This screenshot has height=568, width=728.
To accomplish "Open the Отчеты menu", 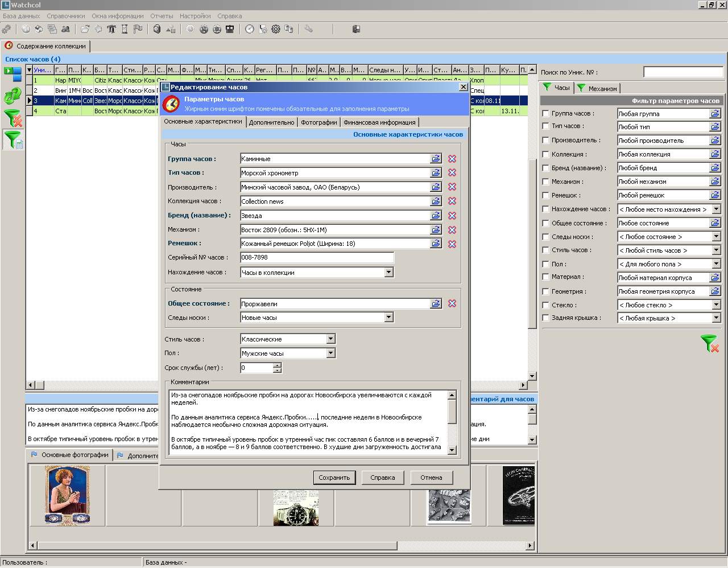I will [x=162, y=16].
